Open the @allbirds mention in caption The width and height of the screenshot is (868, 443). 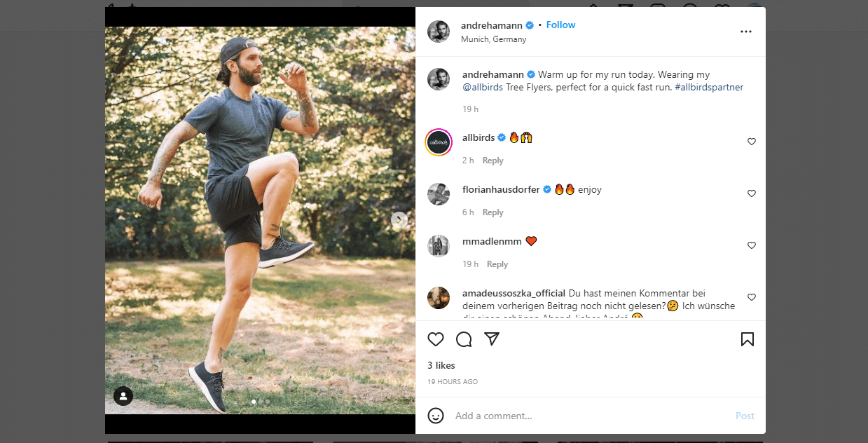coord(483,88)
